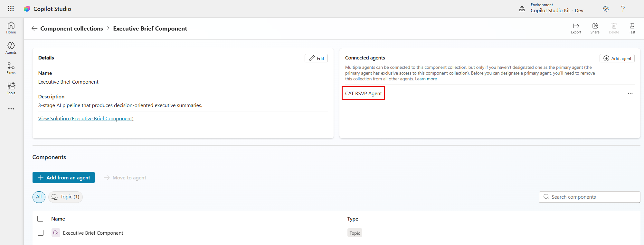This screenshot has width=644, height=245.
Task: Open Executive Brief Component in the table
Action: tap(93, 233)
